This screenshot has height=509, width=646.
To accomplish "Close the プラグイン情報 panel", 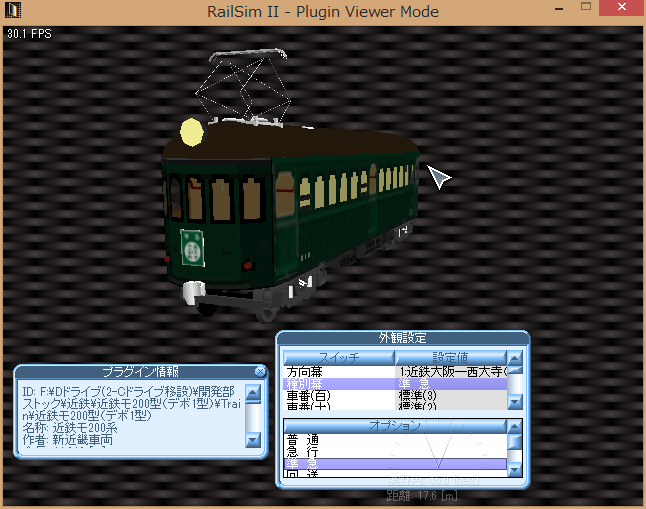I will pyautogui.click(x=260, y=372).
